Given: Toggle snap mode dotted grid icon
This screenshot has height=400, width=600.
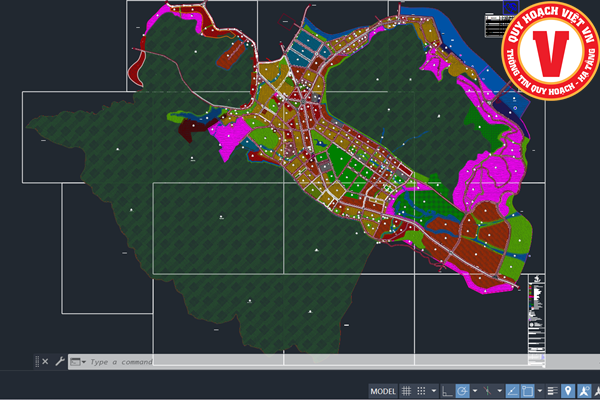Looking at the screenshot, I should coord(422,390).
